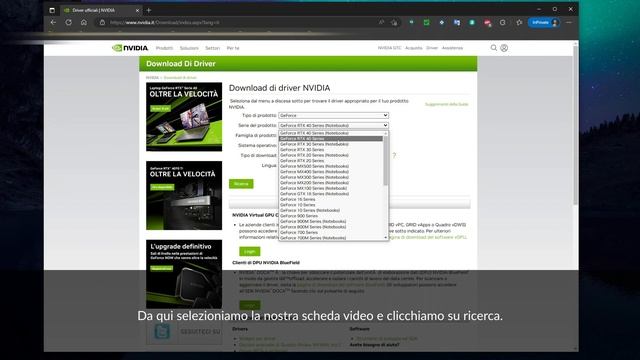Choose GeForce 900 Series entry

tap(331, 216)
